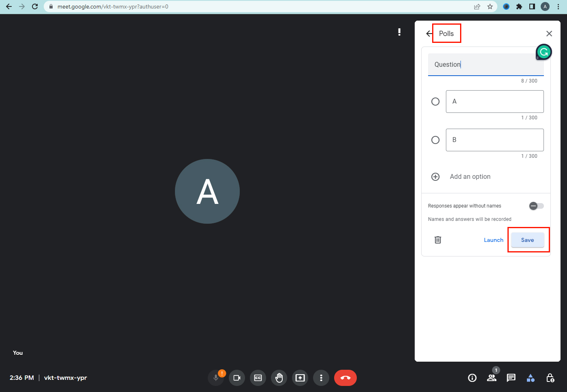Click Add an option
567x392 pixels.
click(470, 177)
